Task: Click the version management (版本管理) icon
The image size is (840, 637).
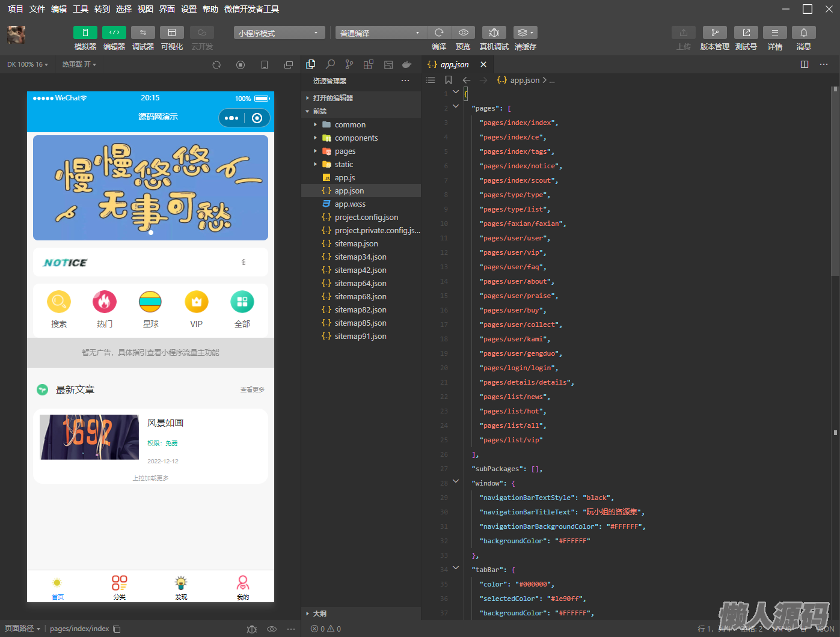Action: point(714,32)
